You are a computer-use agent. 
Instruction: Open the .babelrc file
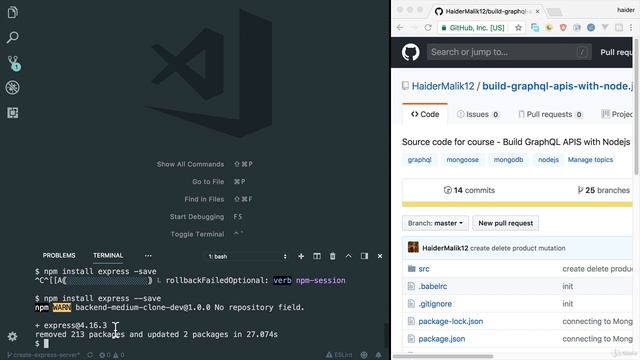tap(433, 287)
